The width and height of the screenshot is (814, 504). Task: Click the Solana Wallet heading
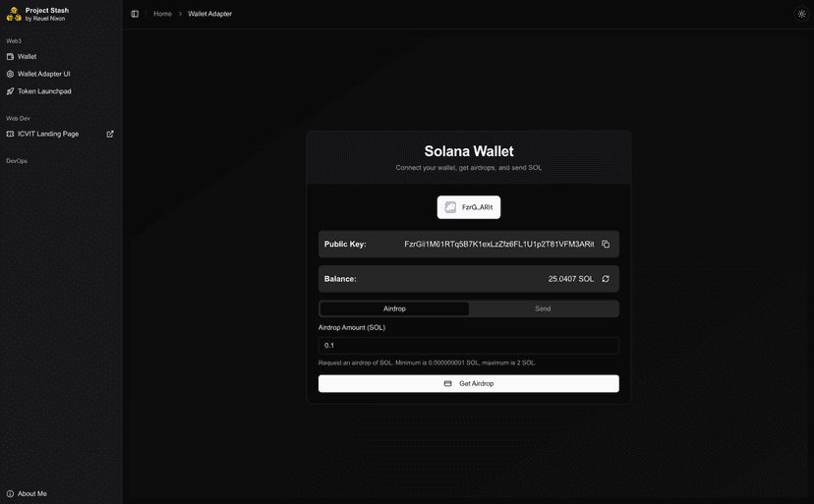[469, 151]
